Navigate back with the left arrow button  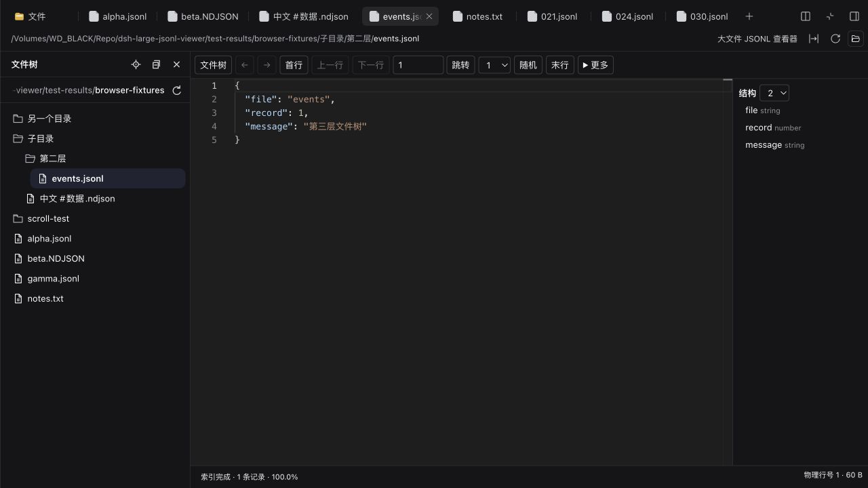pos(245,65)
